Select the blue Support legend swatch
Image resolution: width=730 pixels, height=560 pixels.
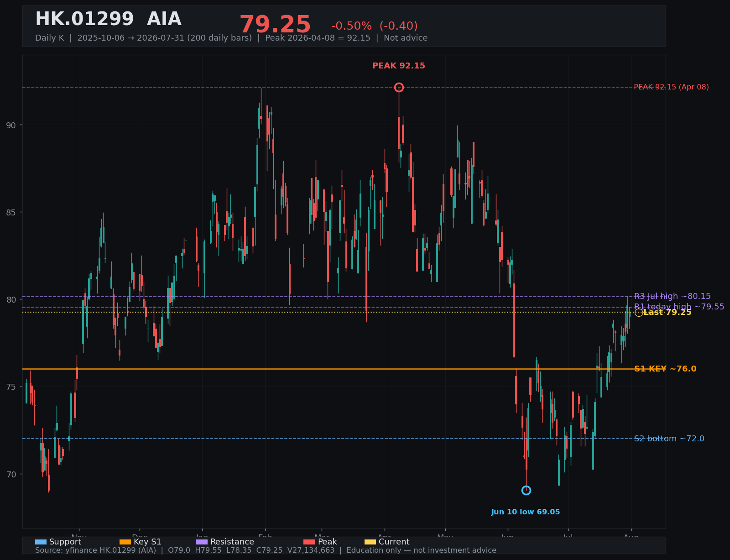[x=41, y=542]
